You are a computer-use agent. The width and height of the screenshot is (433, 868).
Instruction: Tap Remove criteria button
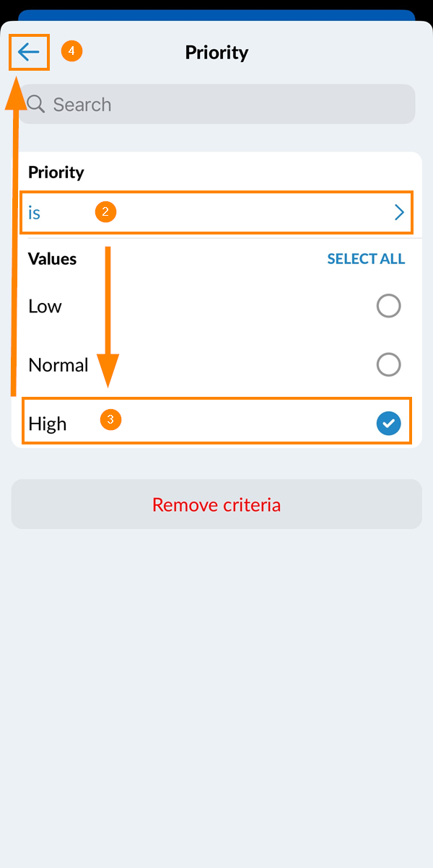216,504
